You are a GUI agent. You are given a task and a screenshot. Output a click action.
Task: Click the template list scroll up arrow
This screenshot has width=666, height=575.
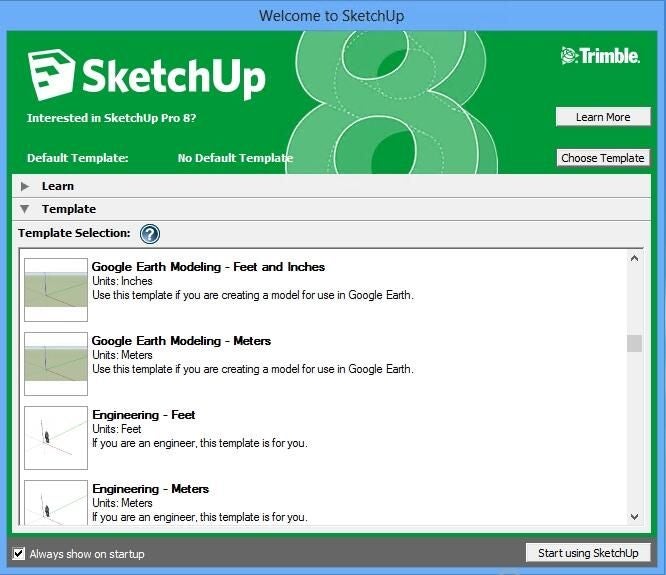pos(635,258)
